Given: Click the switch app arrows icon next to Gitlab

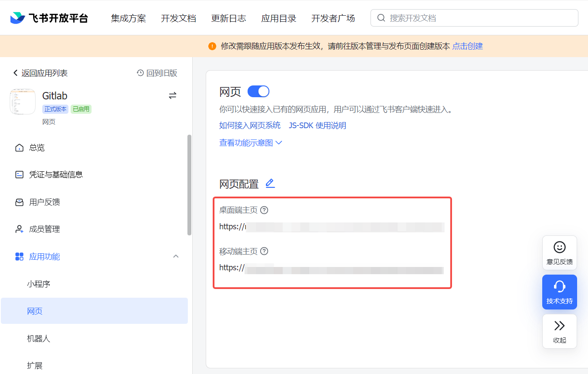Looking at the screenshot, I should click(173, 95).
